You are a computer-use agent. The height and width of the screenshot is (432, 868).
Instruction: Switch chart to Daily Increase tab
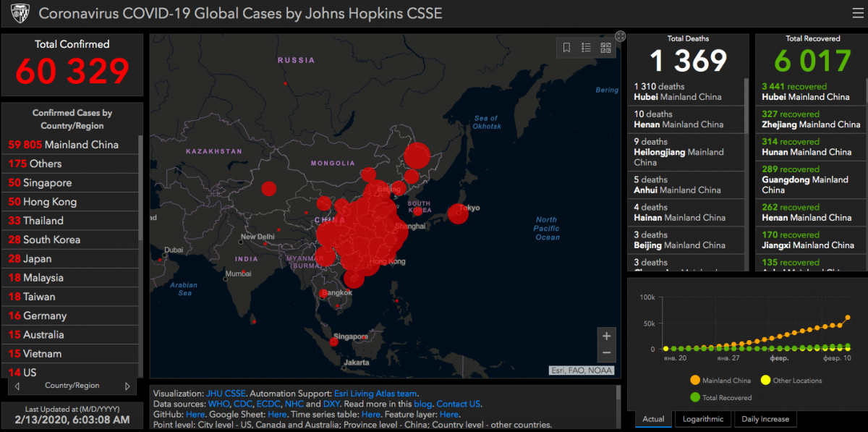pyautogui.click(x=765, y=419)
